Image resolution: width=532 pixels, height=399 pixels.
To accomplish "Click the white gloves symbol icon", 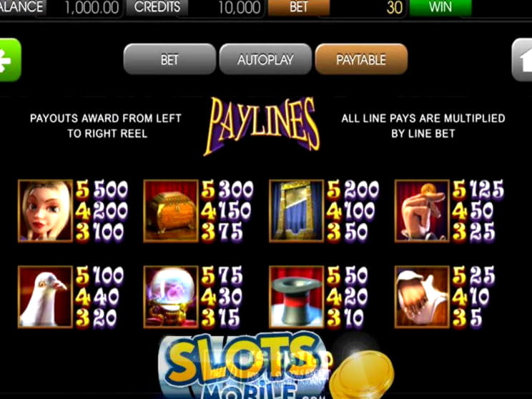I will (x=422, y=297).
